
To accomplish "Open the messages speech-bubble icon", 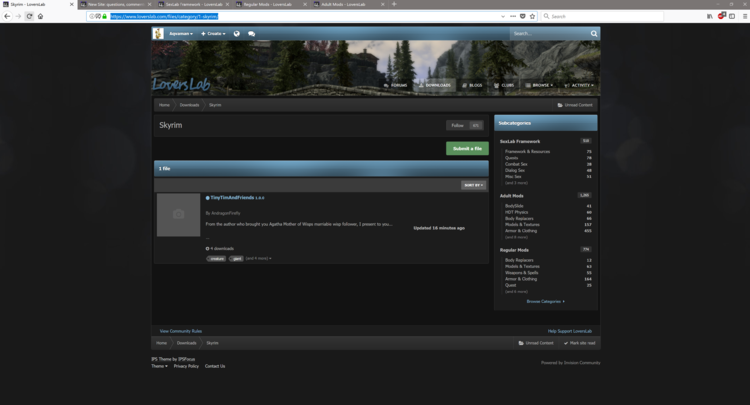I will (251, 33).
